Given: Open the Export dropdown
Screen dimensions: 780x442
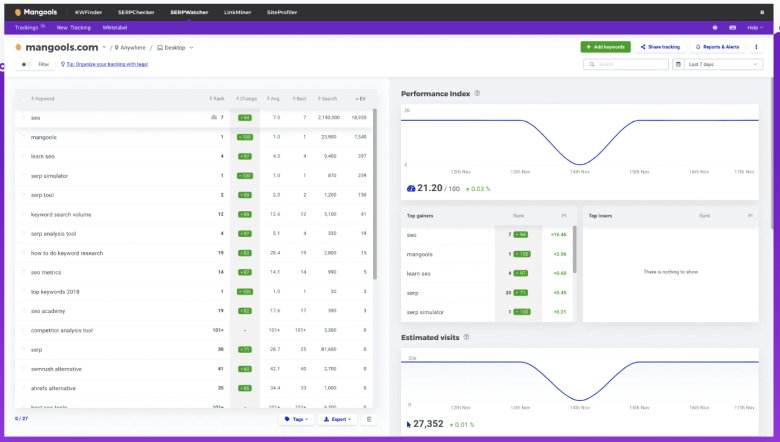Looking at the screenshot, I should tap(337, 419).
